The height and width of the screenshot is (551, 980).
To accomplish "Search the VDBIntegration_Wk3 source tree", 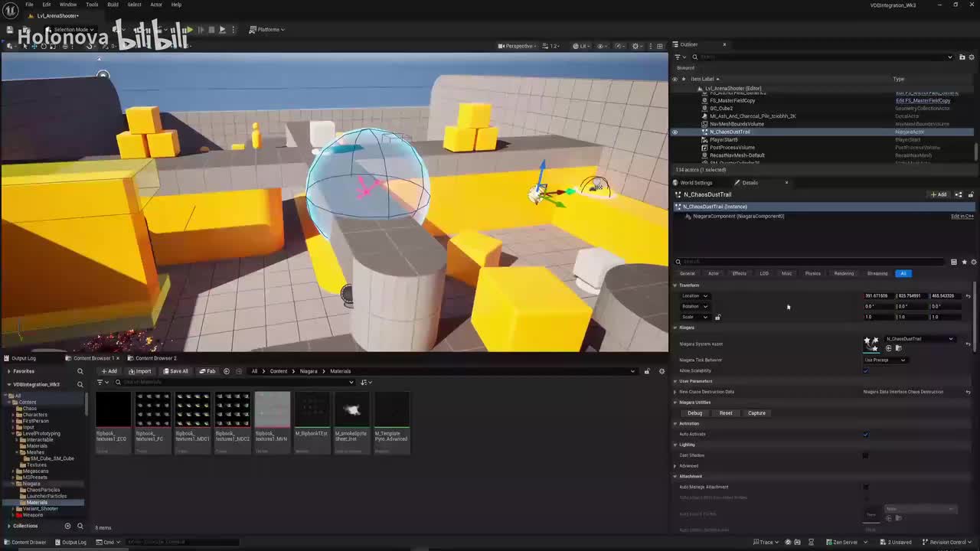I will point(80,384).
